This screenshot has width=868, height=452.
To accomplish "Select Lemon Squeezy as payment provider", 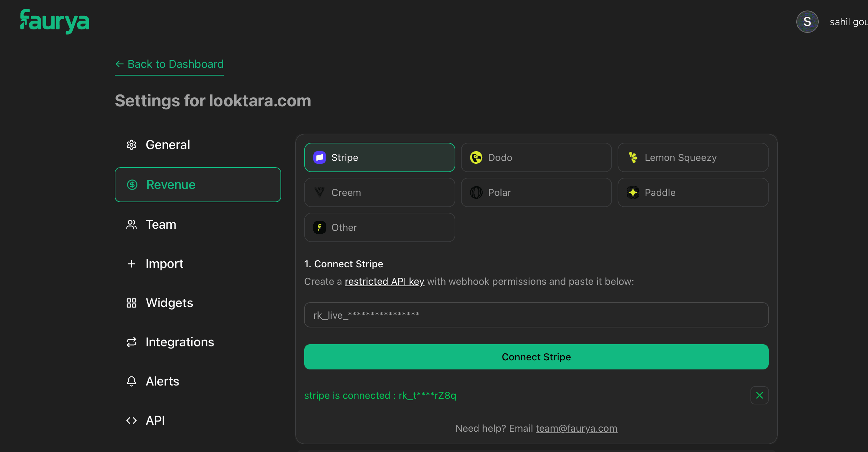I will point(693,157).
